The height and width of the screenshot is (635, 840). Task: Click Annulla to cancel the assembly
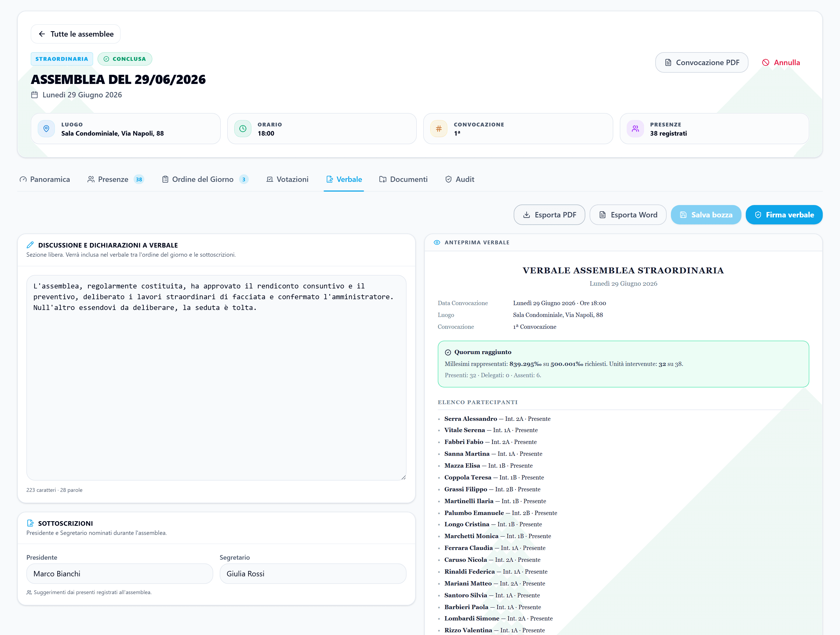click(x=781, y=63)
